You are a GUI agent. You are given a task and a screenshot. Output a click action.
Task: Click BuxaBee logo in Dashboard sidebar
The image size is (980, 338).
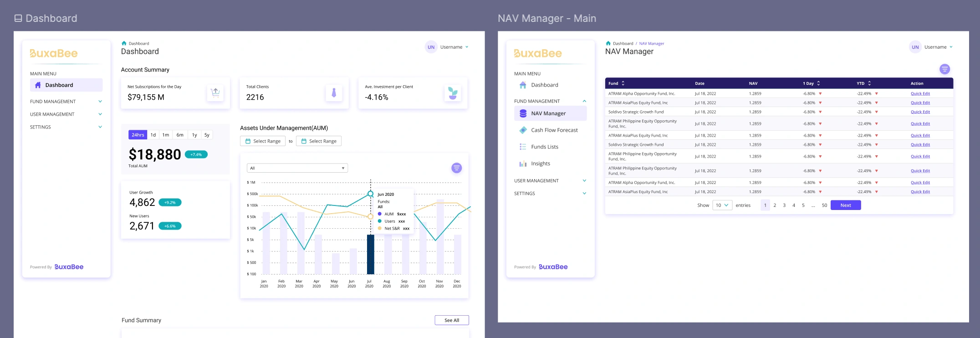click(54, 53)
